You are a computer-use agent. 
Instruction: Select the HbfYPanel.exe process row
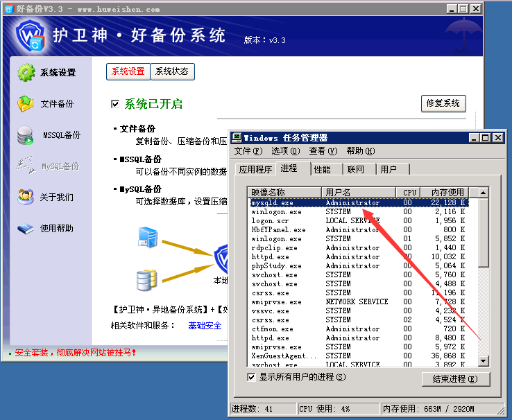click(x=359, y=229)
